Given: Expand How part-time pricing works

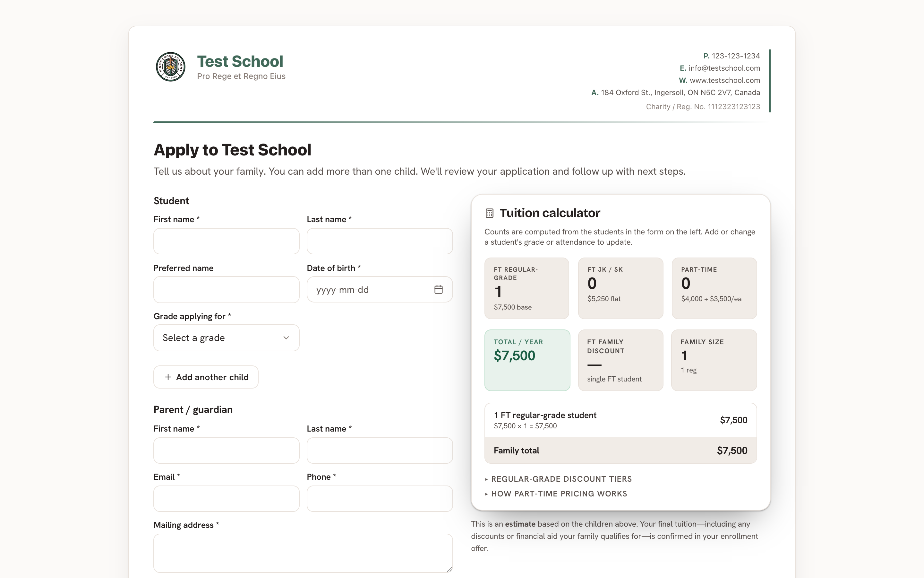Looking at the screenshot, I should 556,494.
